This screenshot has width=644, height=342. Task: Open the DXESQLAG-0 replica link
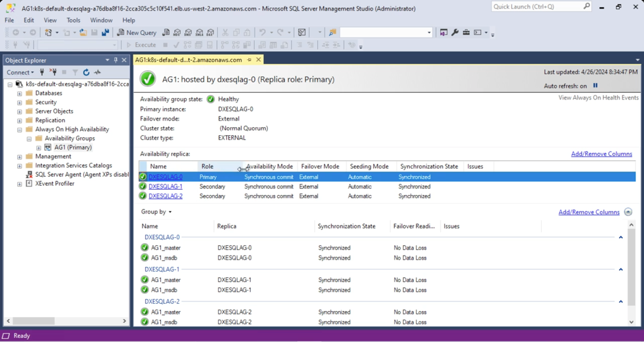tap(166, 177)
